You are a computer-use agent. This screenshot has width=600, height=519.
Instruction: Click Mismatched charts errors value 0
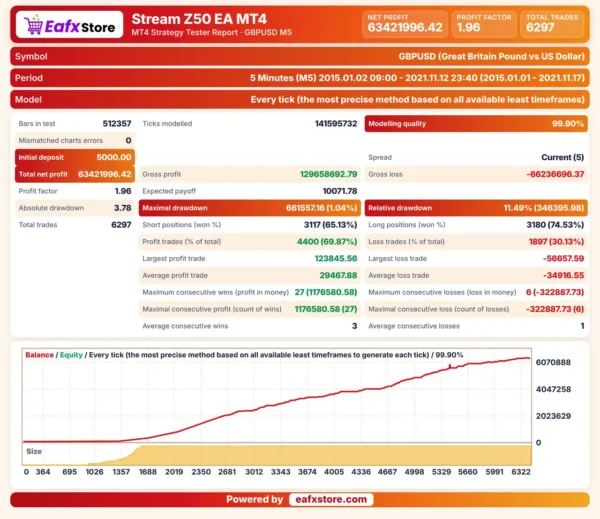click(128, 140)
